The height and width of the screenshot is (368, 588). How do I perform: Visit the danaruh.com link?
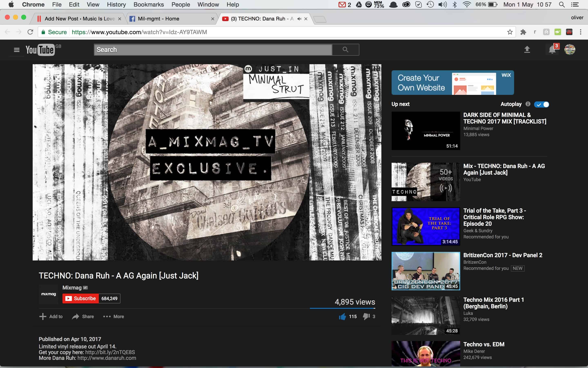107,358
